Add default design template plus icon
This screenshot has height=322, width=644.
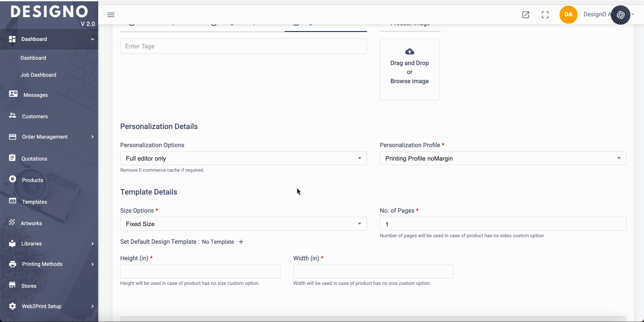(x=241, y=242)
